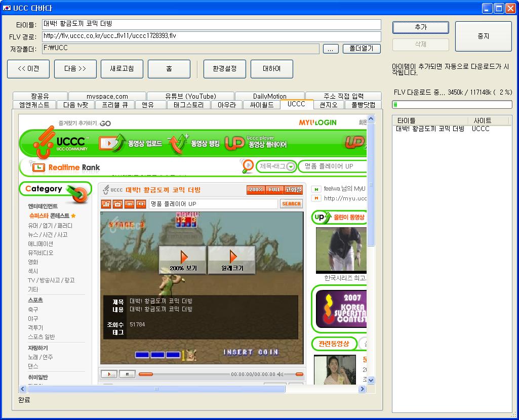Select the 애니메이션 category
The image size is (519, 420).
coord(41,244)
